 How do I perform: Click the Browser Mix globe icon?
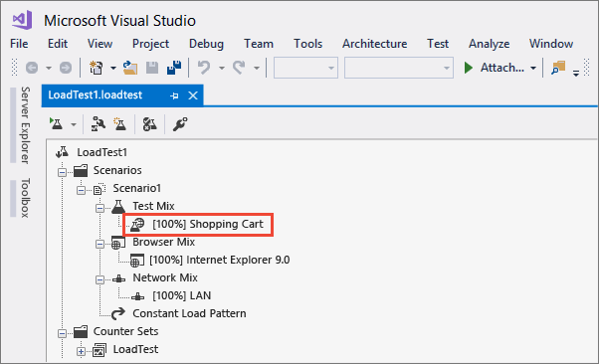118,243
